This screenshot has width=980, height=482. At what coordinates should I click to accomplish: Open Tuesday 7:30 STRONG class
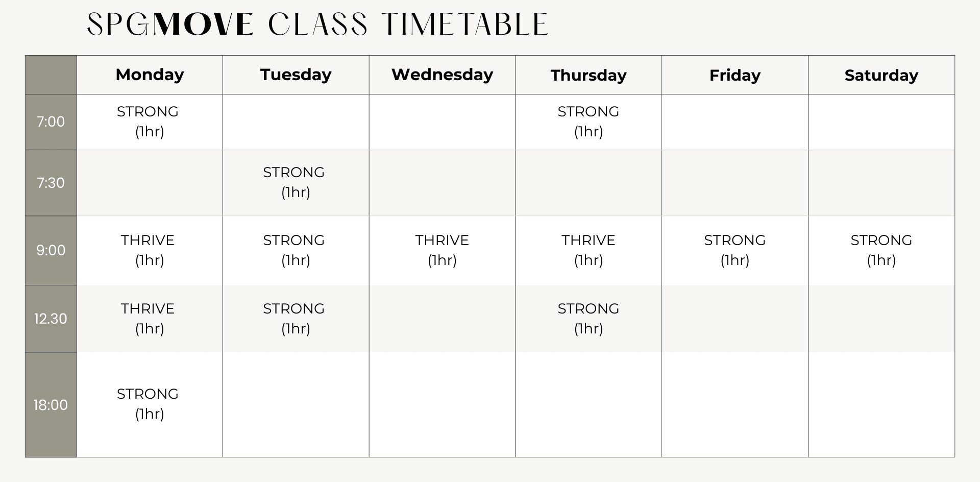click(295, 182)
